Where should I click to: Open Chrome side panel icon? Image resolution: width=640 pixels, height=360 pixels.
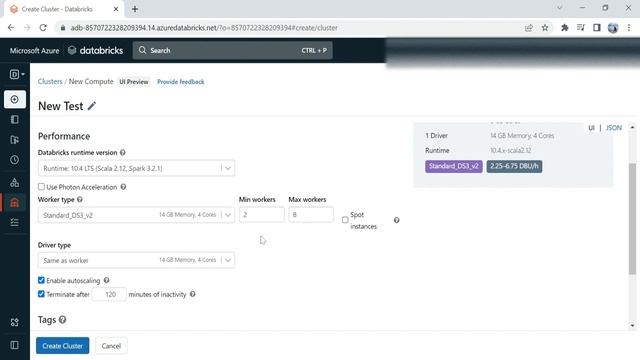coord(597,28)
